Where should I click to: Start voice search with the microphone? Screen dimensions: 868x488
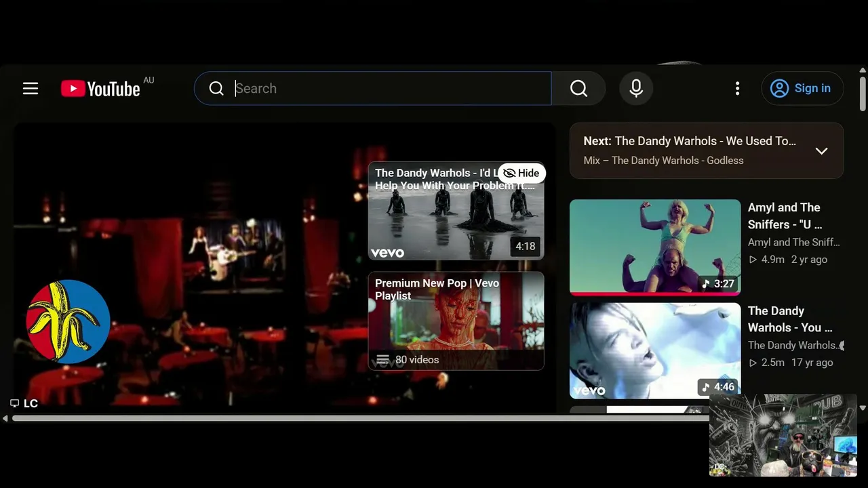pos(636,89)
